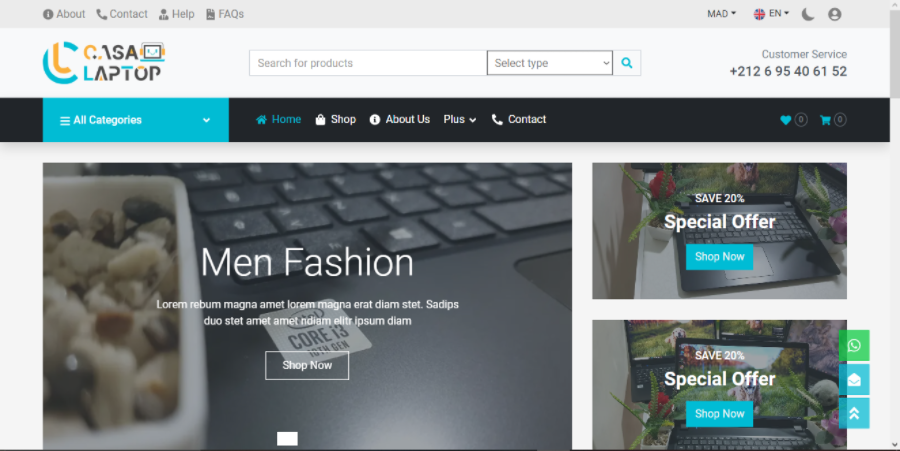Open the About Us nav item
Viewport: 900px width, 451px height.
tap(399, 119)
